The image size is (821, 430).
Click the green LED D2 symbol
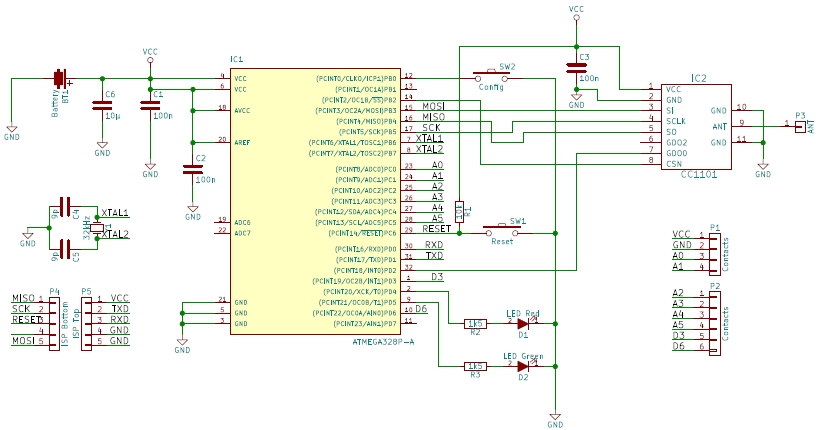(524, 366)
